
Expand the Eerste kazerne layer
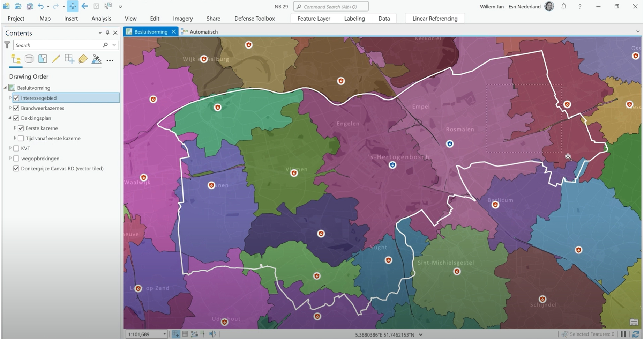(15, 128)
